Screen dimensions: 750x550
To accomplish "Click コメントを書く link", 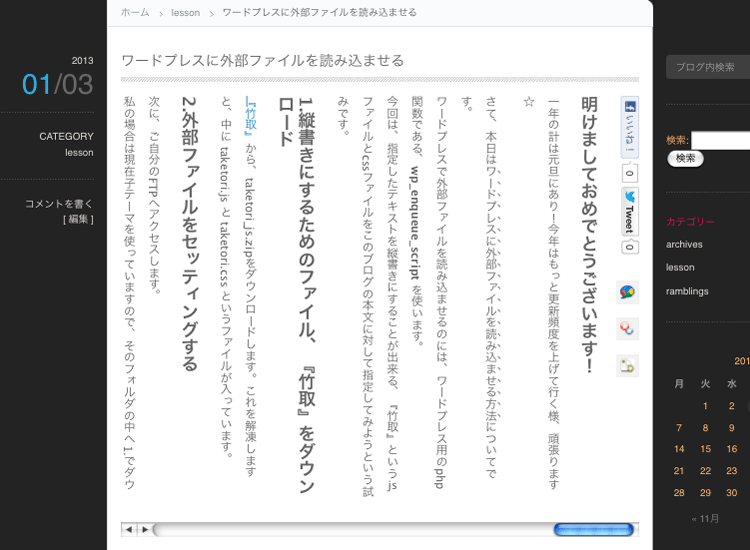I will click(59, 204).
